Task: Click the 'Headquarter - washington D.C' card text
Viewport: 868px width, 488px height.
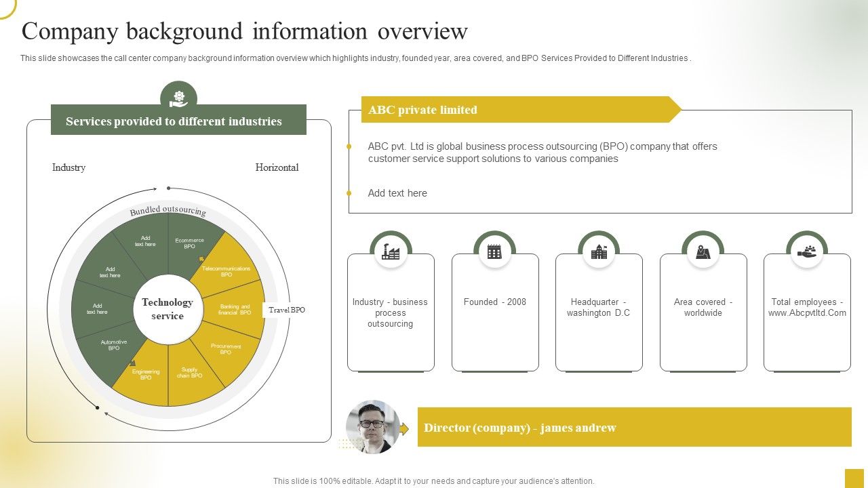Action: point(599,307)
